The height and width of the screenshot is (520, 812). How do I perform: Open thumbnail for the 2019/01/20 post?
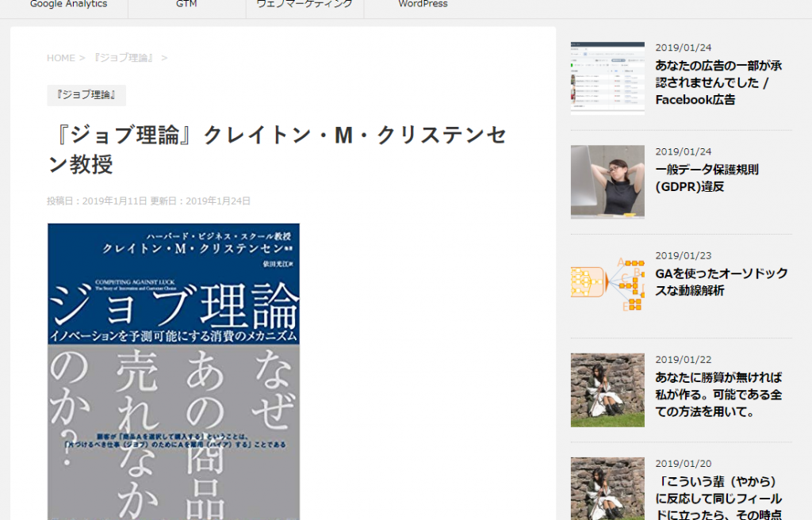tap(607, 488)
